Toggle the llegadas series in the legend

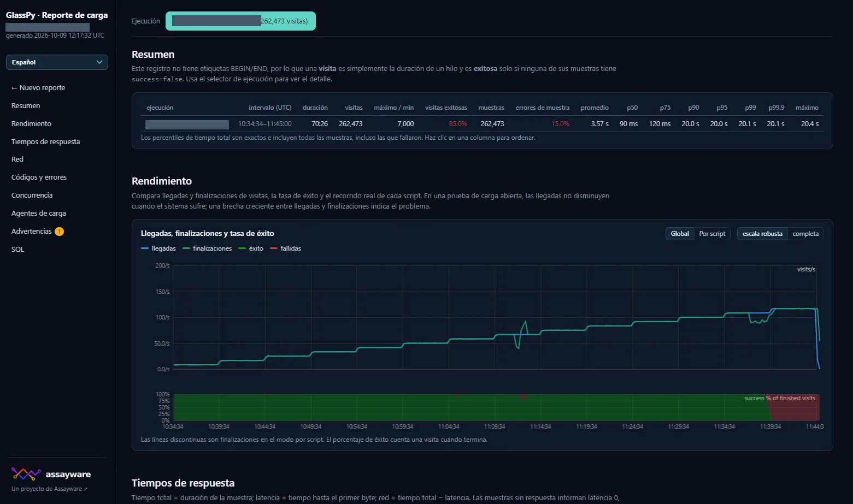[x=158, y=248]
